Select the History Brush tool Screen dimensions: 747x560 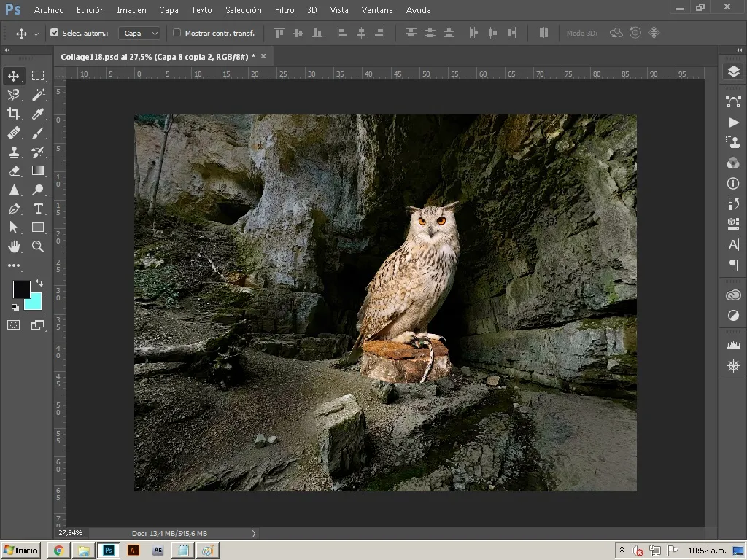pyautogui.click(x=38, y=152)
